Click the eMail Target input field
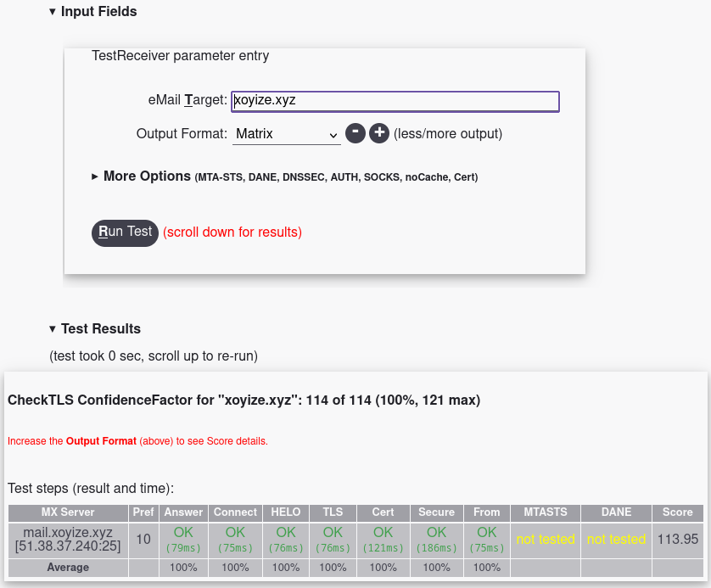The height and width of the screenshot is (588, 711). point(395,101)
